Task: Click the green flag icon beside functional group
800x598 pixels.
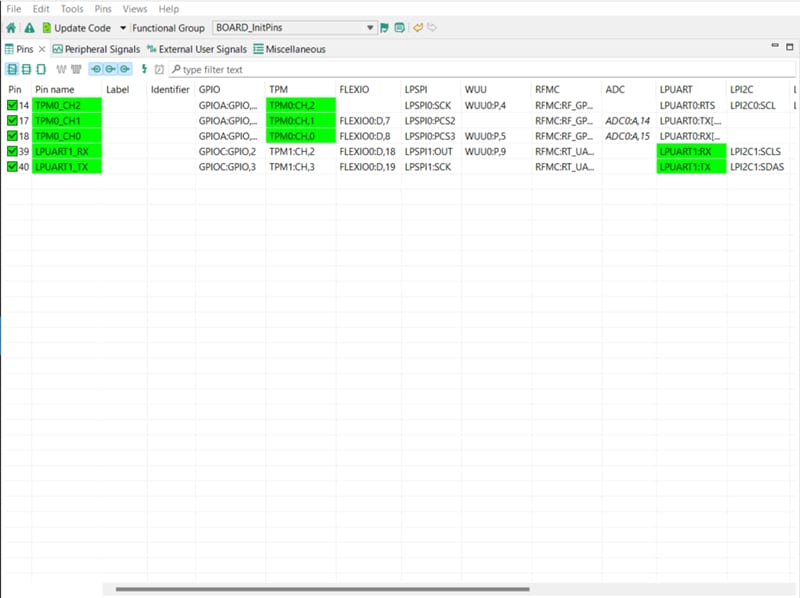Action: click(385, 28)
